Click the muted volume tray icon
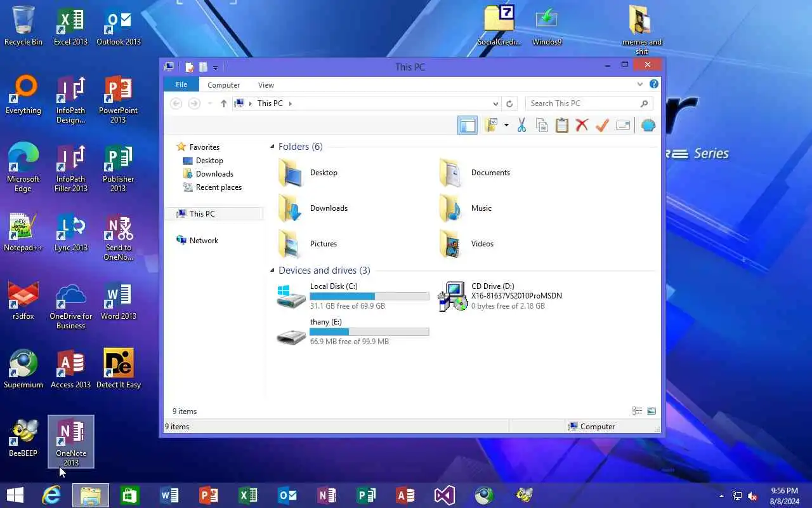Viewport: 812px width, 508px height. point(752,496)
